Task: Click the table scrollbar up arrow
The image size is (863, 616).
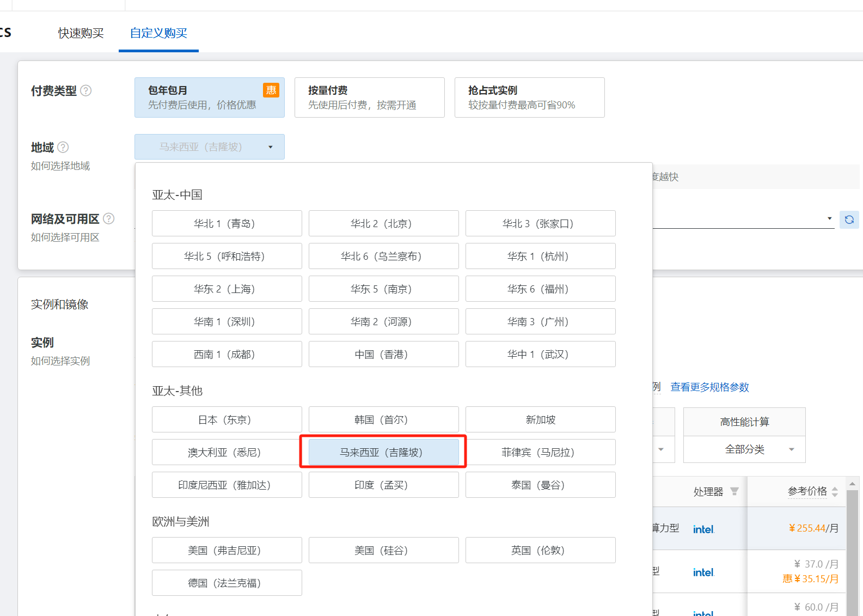Action: tap(853, 484)
